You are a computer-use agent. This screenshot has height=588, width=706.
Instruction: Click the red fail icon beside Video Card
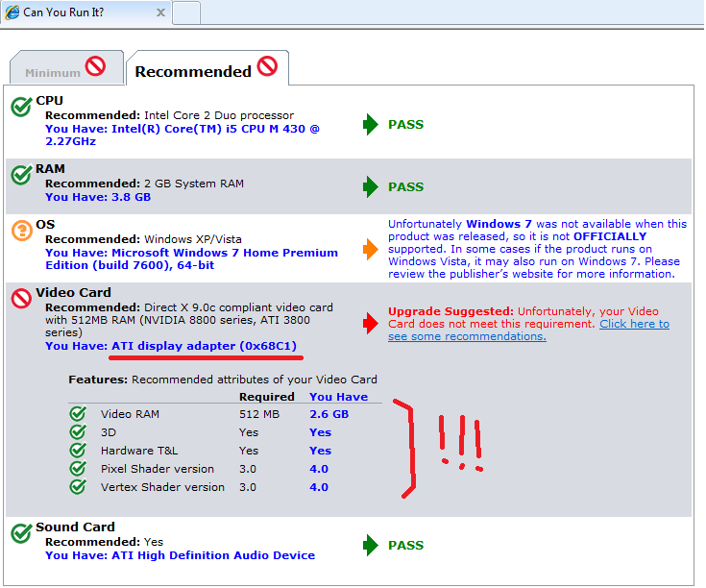21,299
